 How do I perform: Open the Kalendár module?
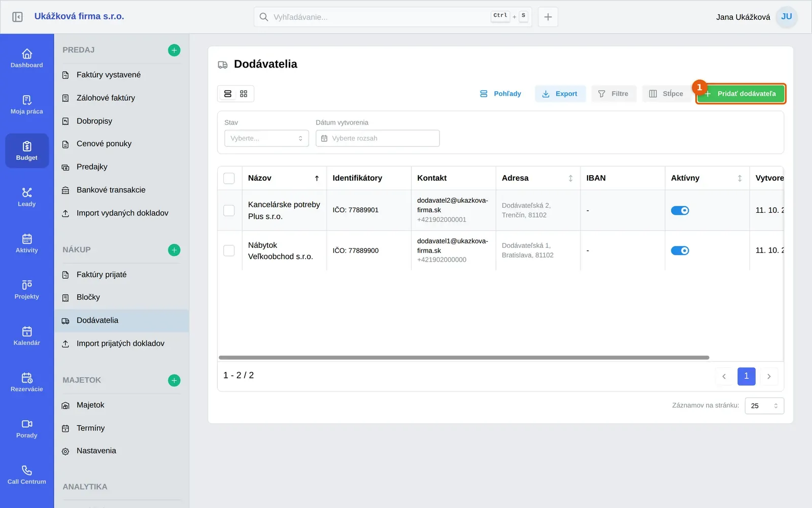tap(27, 336)
